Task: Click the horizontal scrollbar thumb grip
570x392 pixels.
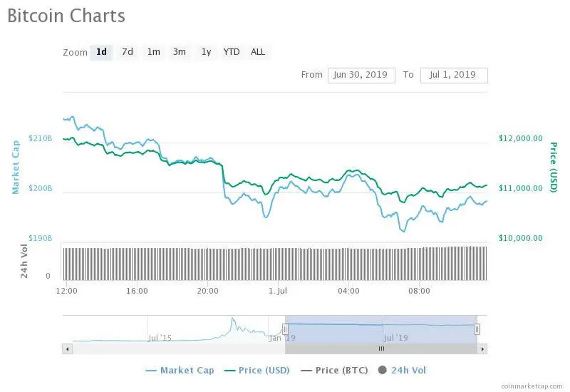Action: pyautogui.click(x=381, y=349)
